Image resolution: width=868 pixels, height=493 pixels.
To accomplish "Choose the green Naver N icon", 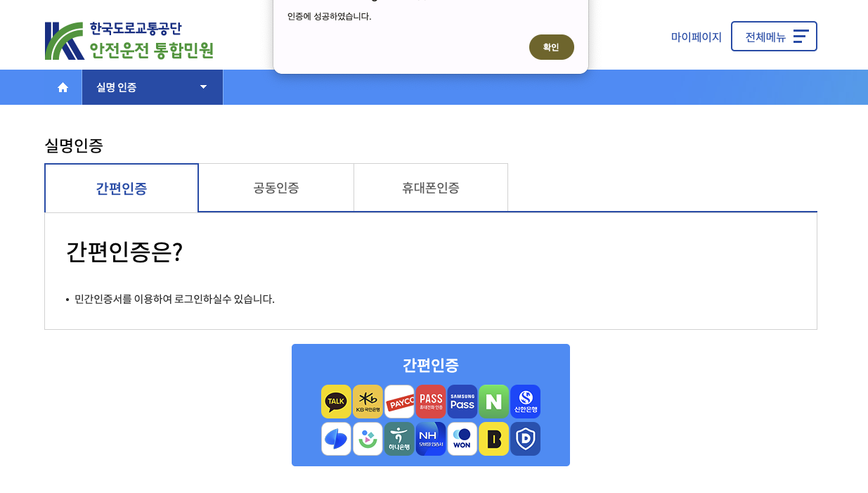I will [x=493, y=402].
